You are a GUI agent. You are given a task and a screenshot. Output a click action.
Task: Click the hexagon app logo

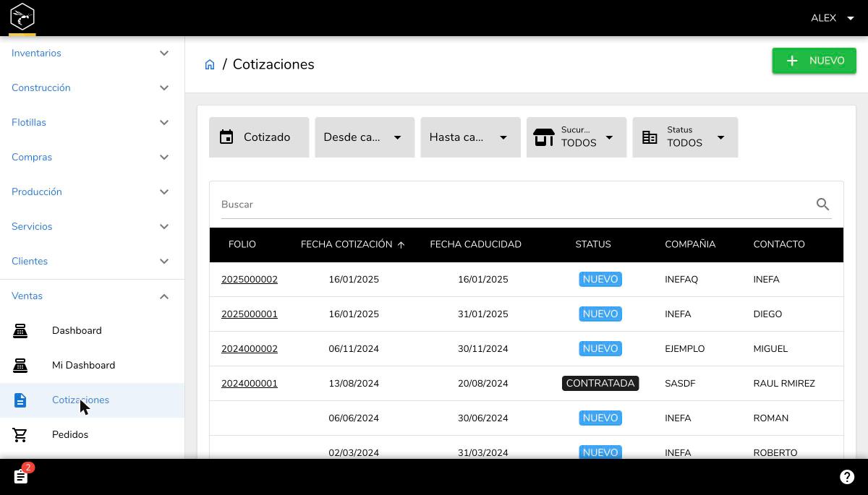pos(22,17)
